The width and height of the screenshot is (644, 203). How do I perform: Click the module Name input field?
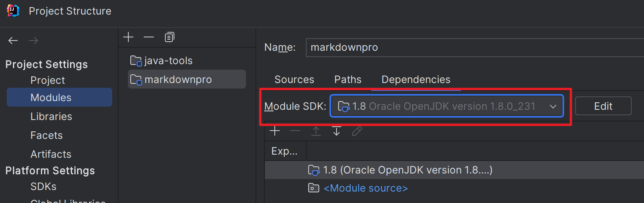pos(475,48)
